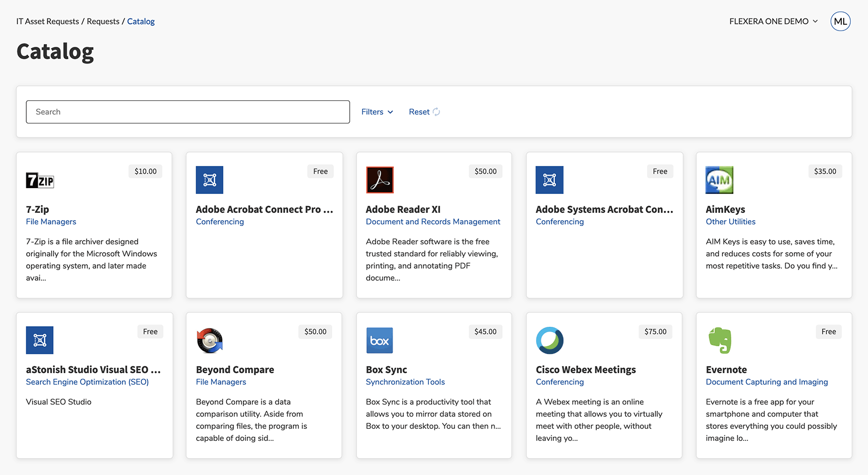The image size is (868, 475).
Task: Click the Adobe Acrobat Connect Pro icon
Action: [x=209, y=180]
